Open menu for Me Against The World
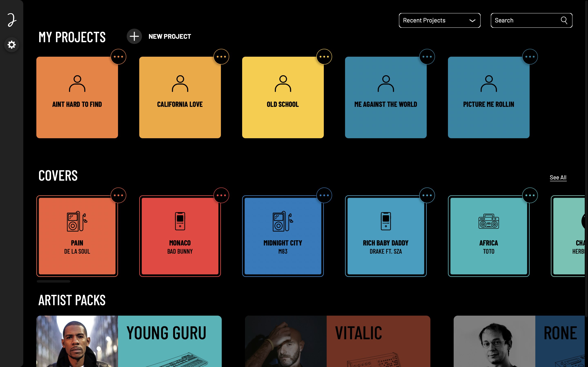 pyautogui.click(x=427, y=57)
